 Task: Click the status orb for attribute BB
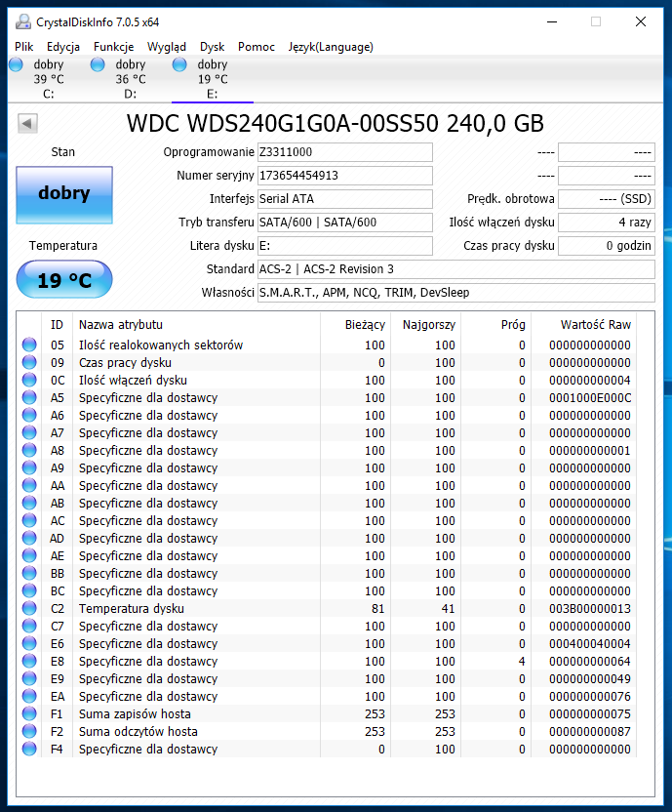point(29,573)
